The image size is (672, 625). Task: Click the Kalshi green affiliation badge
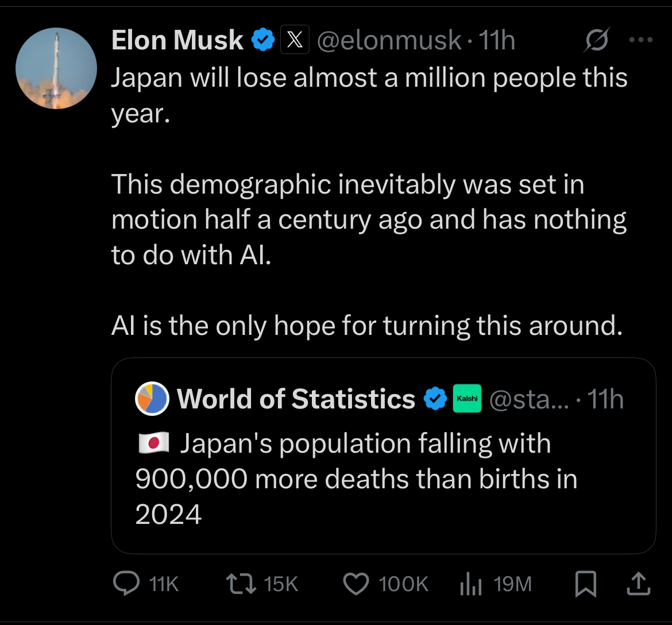tap(467, 399)
